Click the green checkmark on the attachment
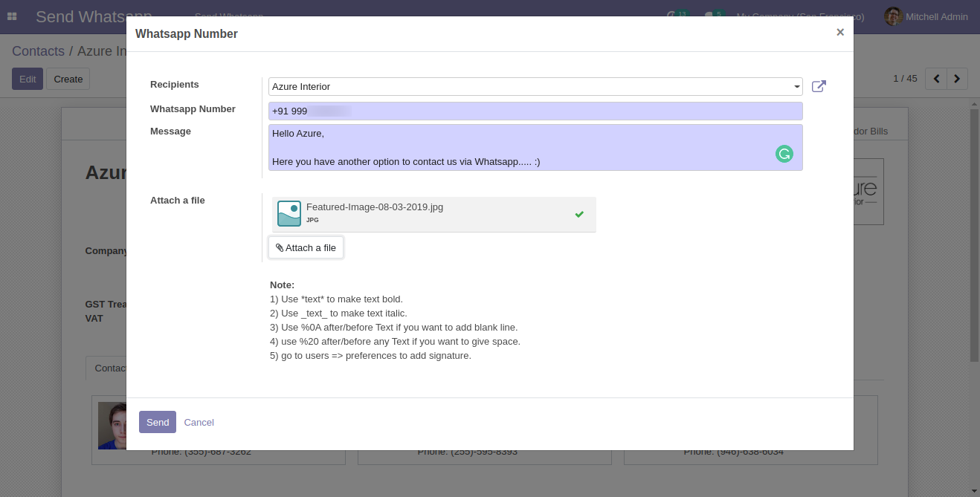Screen dimensions: 980x497 pos(579,214)
